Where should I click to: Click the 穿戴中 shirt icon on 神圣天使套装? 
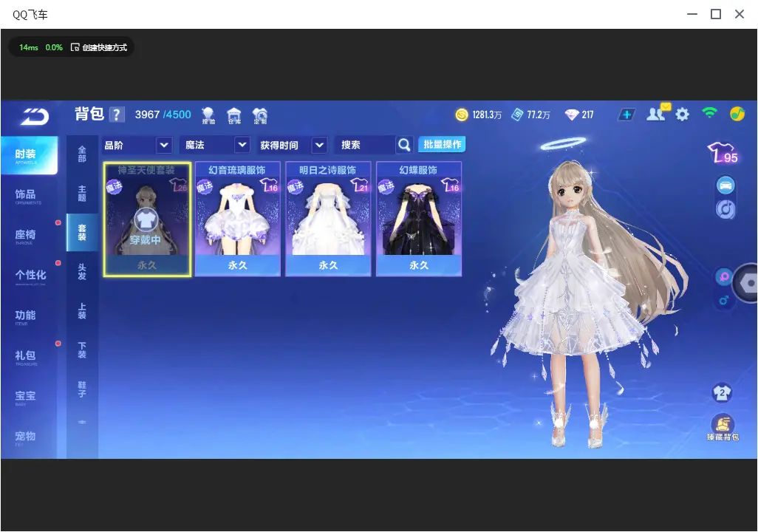[x=145, y=220]
